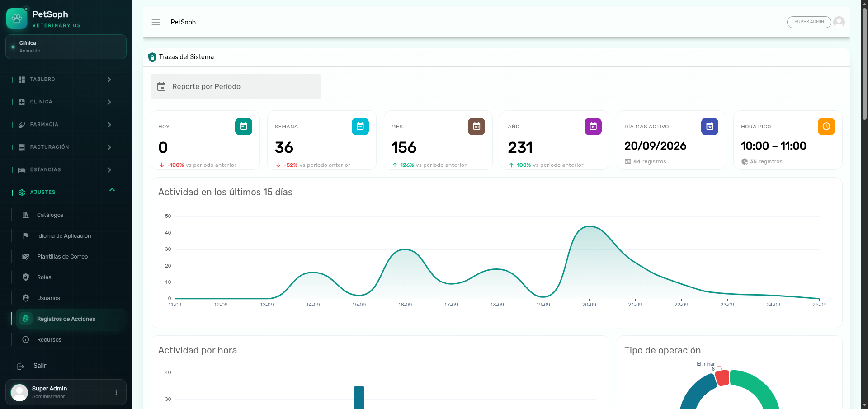The height and width of the screenshot is (409, 868).
Task: Click Salir to log out
Action: click(40, 366)
